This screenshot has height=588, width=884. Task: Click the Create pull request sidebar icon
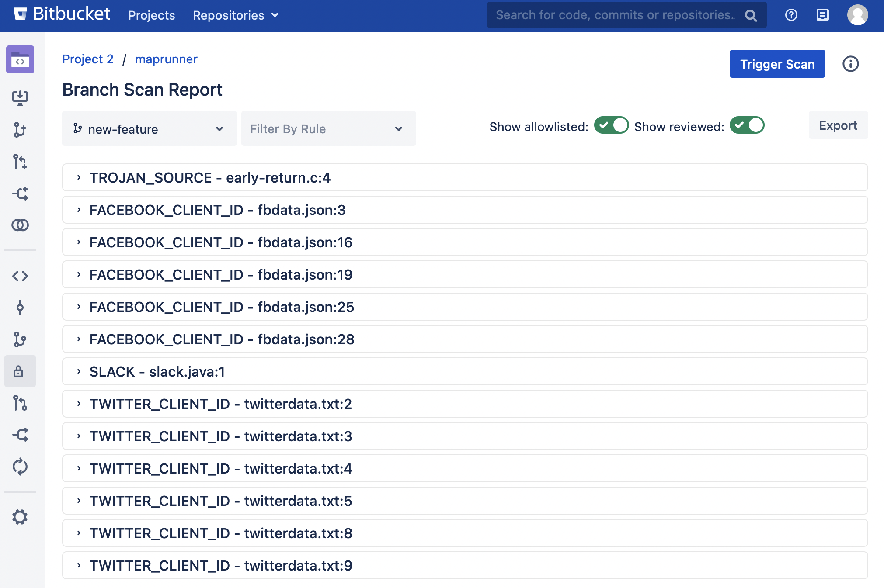tap(20, 162)
